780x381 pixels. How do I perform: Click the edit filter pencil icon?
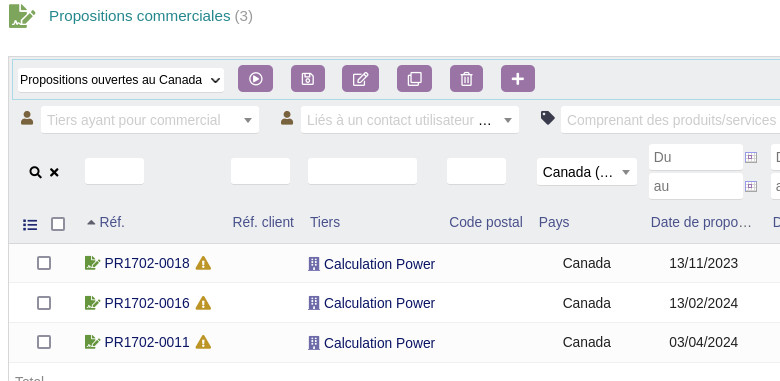point(360,79)
